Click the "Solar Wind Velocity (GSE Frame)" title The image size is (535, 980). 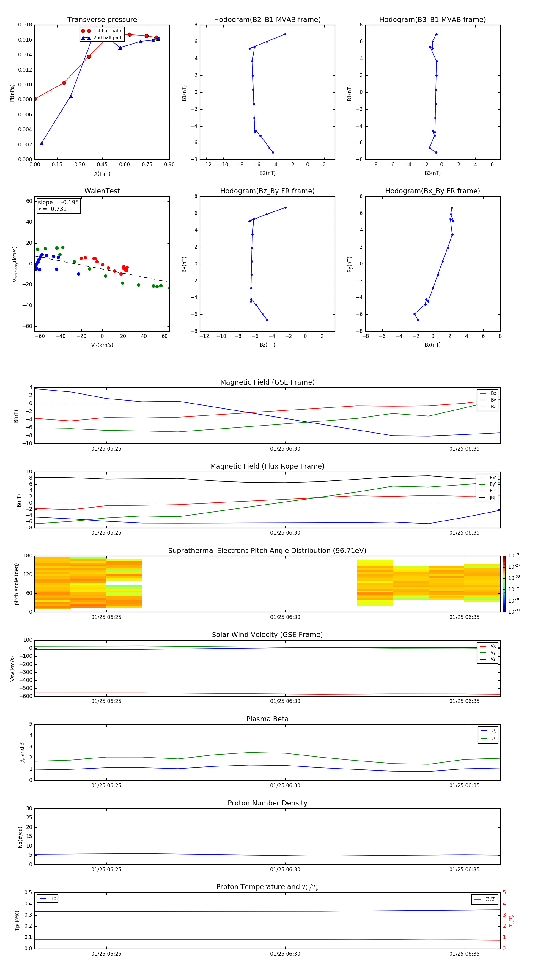pyautogui.click(x=267, y=635)
